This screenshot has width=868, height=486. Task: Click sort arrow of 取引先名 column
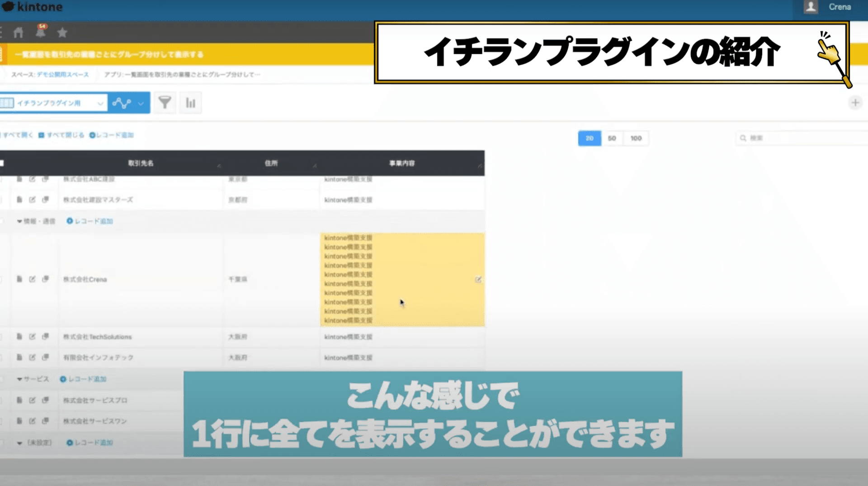[219, 166]
